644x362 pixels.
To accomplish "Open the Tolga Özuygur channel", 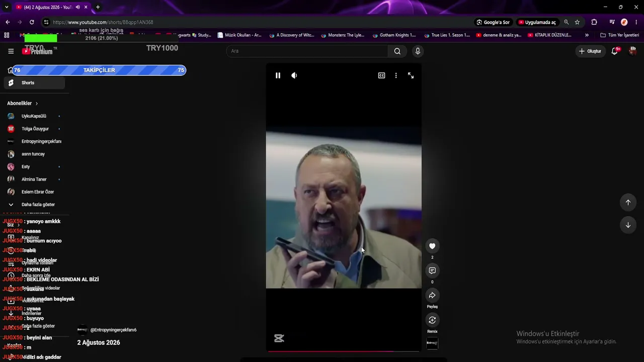I will coord(34,129).
